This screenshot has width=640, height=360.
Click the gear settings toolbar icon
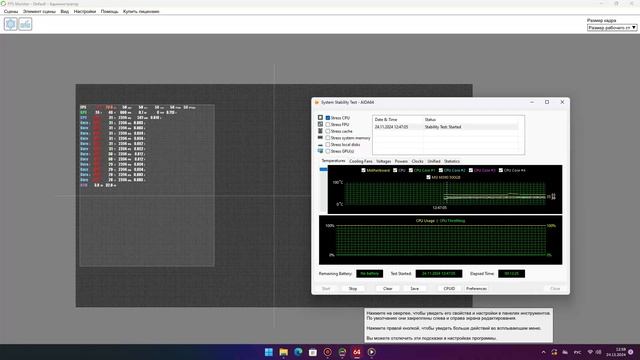(x=11, y=24)
